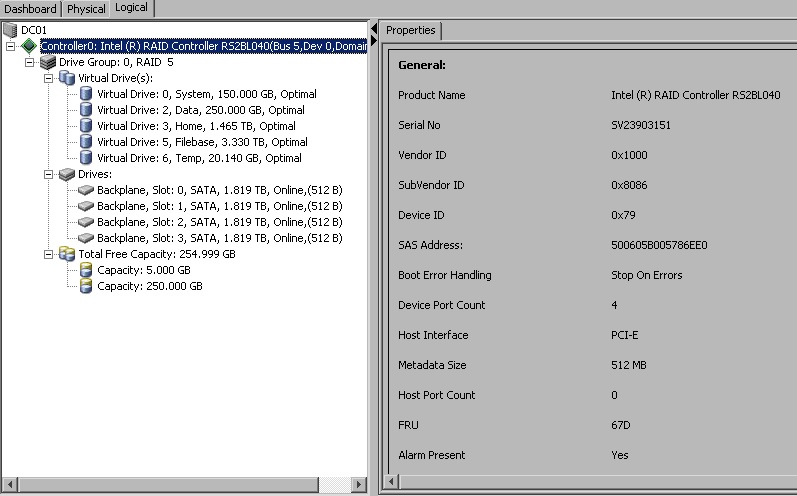Click the cylinder icon for Virtual Drive 0 System

86,94
